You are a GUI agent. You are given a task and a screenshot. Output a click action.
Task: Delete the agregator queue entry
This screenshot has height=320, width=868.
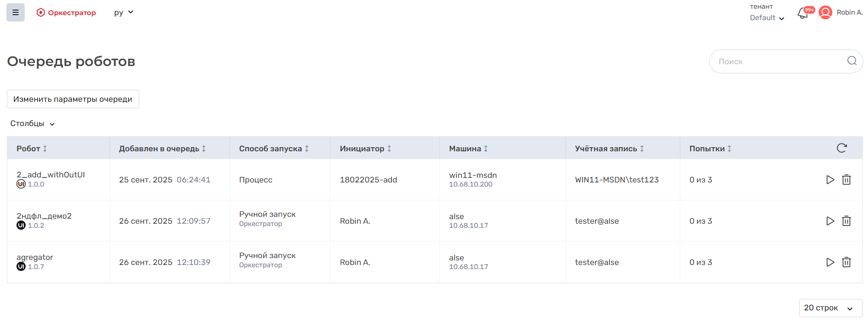(x=846, y=262)
